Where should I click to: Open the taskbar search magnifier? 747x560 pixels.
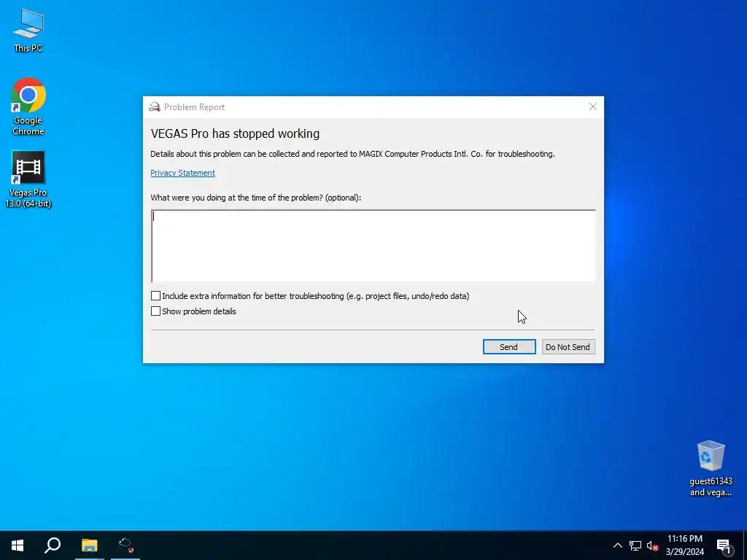[x=53, y=545]
